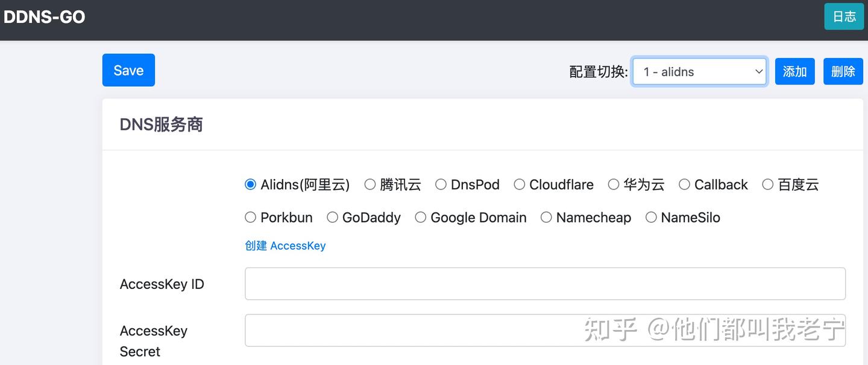Screen dimensions: 868x365
Task: Choose DnsPod as the DNS service
Action: [441, 185]
